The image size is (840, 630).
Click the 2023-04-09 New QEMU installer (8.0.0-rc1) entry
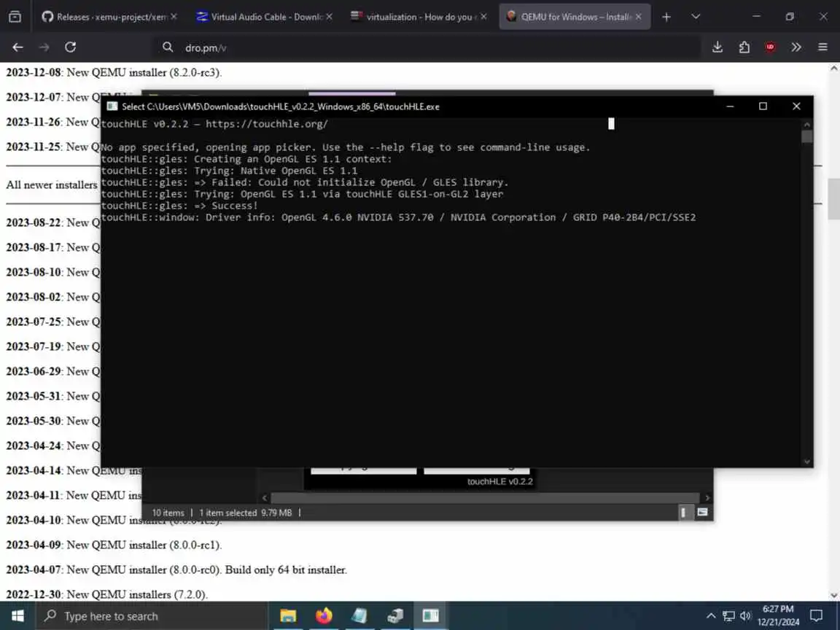pos(114,545)
